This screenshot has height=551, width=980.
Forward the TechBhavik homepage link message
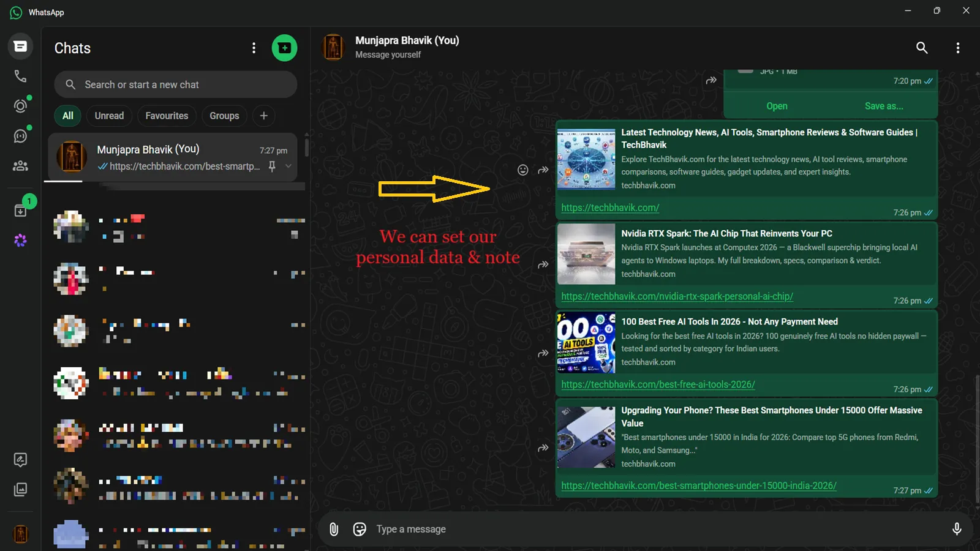tap(543, 170)
